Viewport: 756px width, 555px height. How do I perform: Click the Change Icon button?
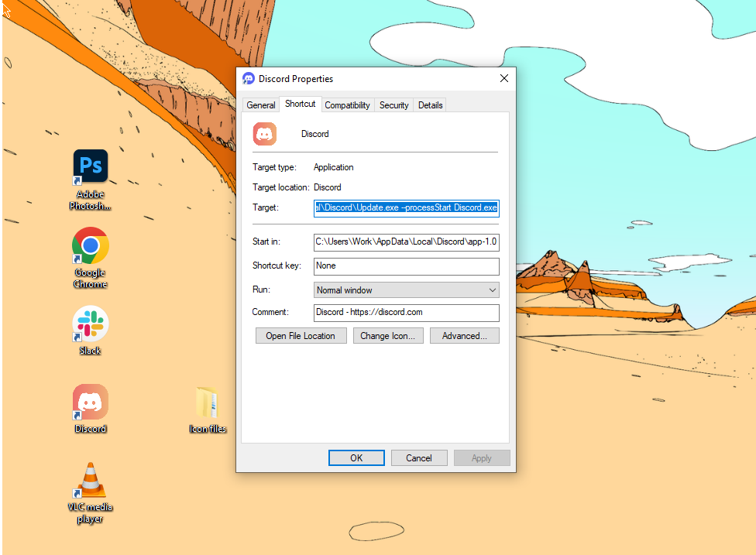point(388,336)
